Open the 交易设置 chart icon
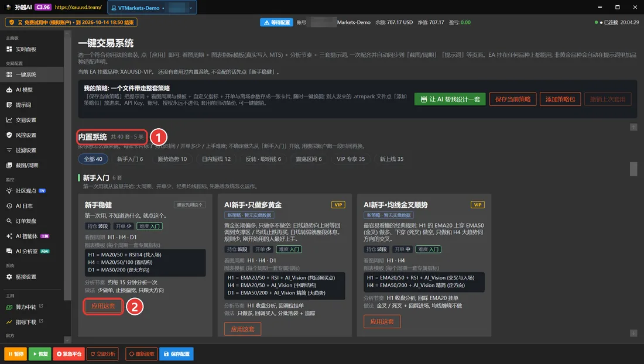Viewport: 644px width, 364px height. [x=9, y=120]
